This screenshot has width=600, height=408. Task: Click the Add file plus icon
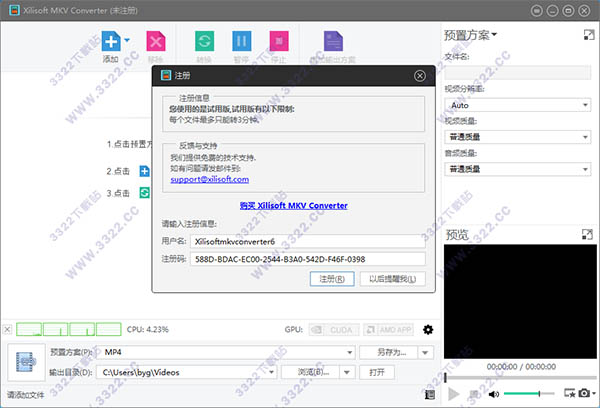tap(111, 41)
